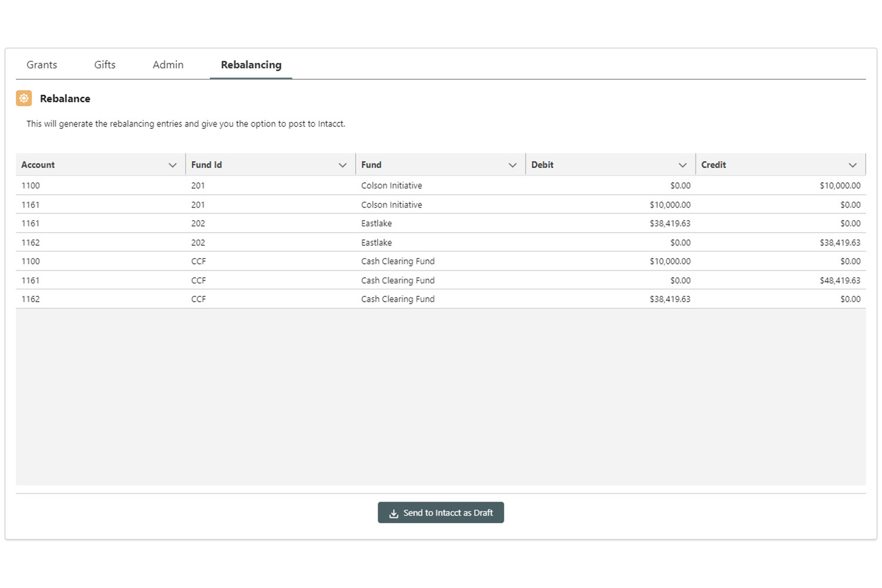Image resolution: width=882 pixels, height=588 pixels.
Task: Select account 1100 in Cash Clearing Fund row
Action: [31, 261]
